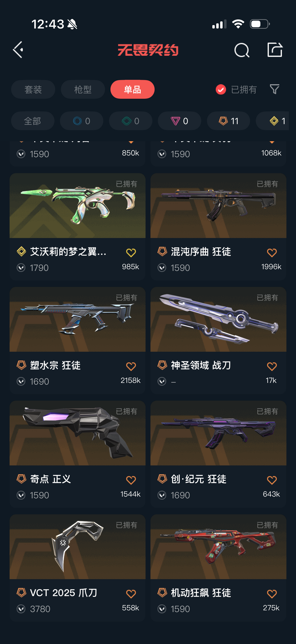This screenshot has width=296, height=644.
Task: Choose the 全部 rarity filter
Action: (33, 121)
